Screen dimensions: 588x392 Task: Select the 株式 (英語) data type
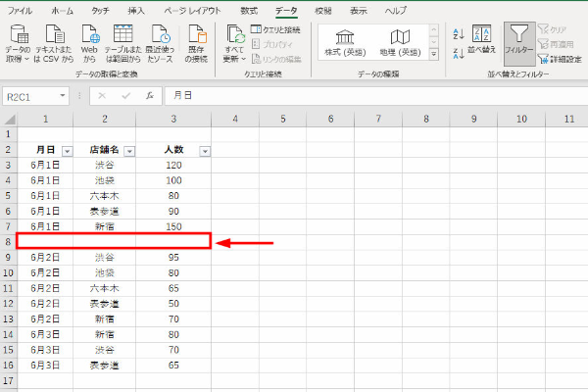coord(344,41)
